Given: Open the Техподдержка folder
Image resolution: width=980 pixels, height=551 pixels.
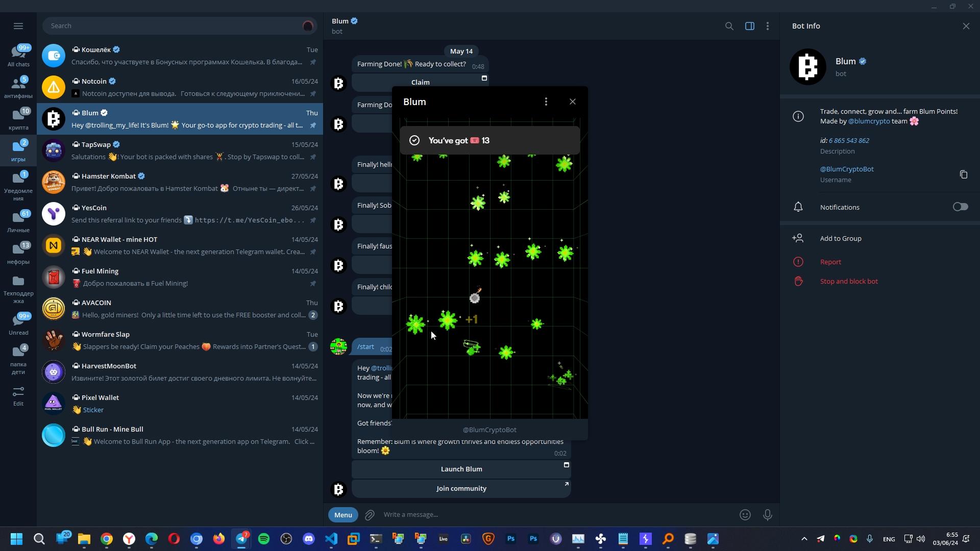Looking at the screenshot, I should (x=18, y=289).
